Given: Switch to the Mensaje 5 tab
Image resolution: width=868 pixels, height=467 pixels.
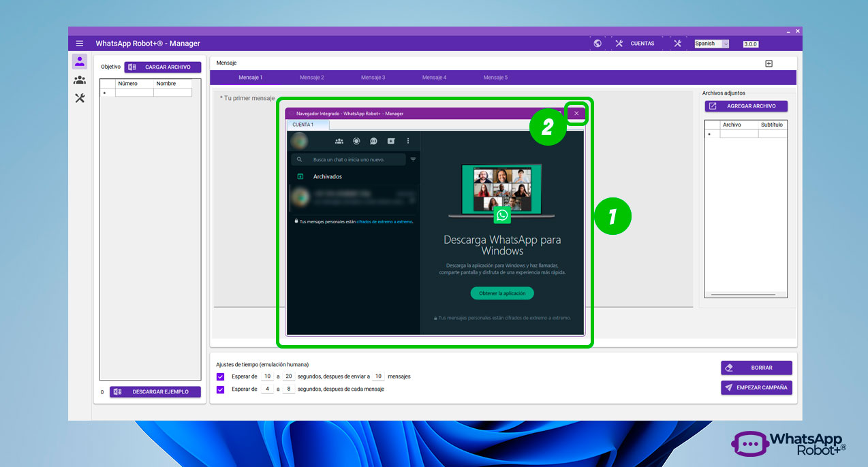Looking at the screenshot, I should click(495, 78).
